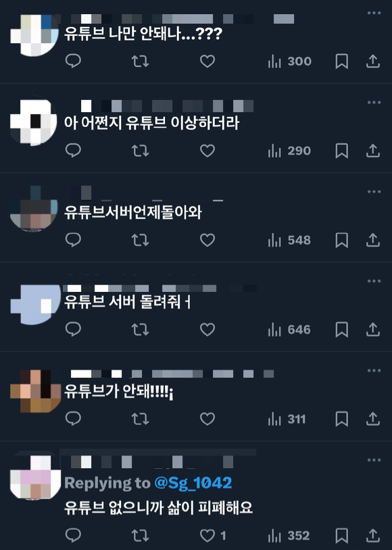Share the '아 어쩐지 유튜브 이상하더라' tweet
Image resolution: width=392 pixels, height=550 pixels.
(372, 151)
